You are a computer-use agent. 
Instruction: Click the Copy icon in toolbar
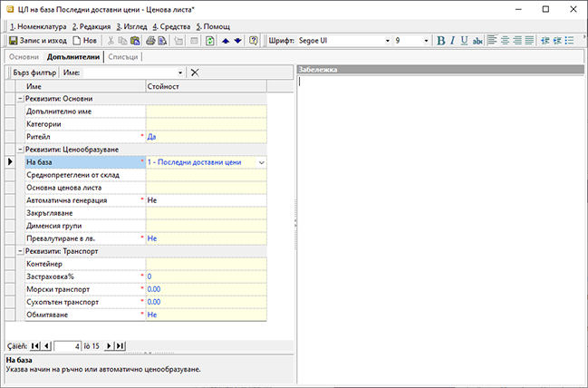(122, 41)
